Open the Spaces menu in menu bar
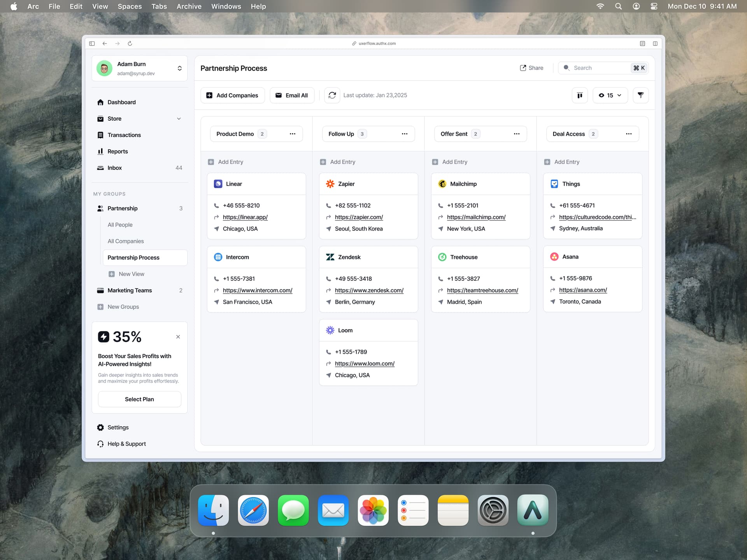Viewport: 747px width, 560px height. pyautogui.click(x=130, y=6)
